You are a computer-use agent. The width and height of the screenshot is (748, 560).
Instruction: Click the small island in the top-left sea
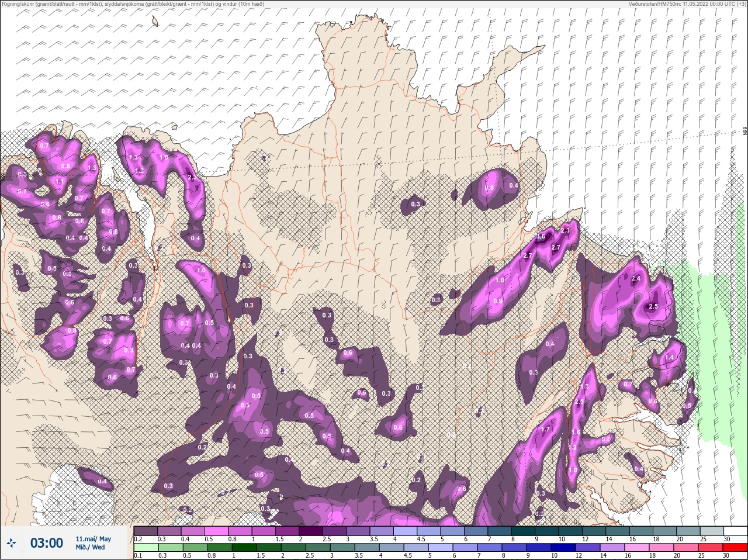pyautogui.click(x=155, y=22)
